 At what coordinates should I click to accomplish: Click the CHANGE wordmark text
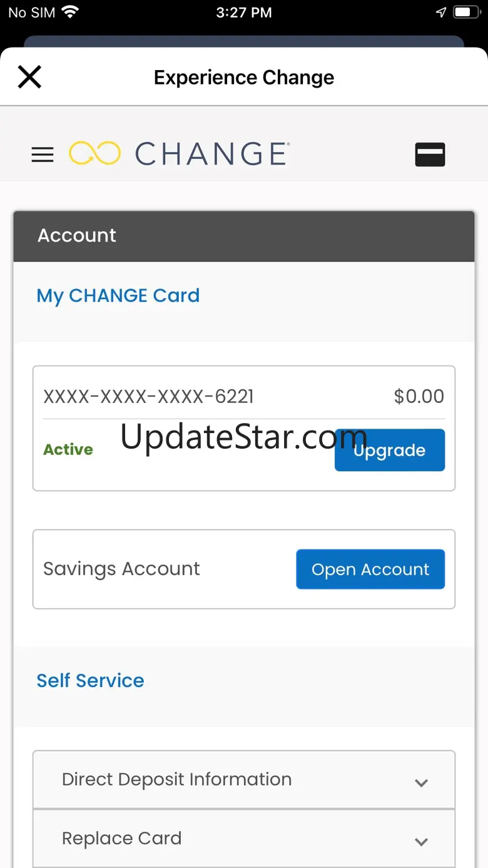pyautogui.click(x=213, y=153)
